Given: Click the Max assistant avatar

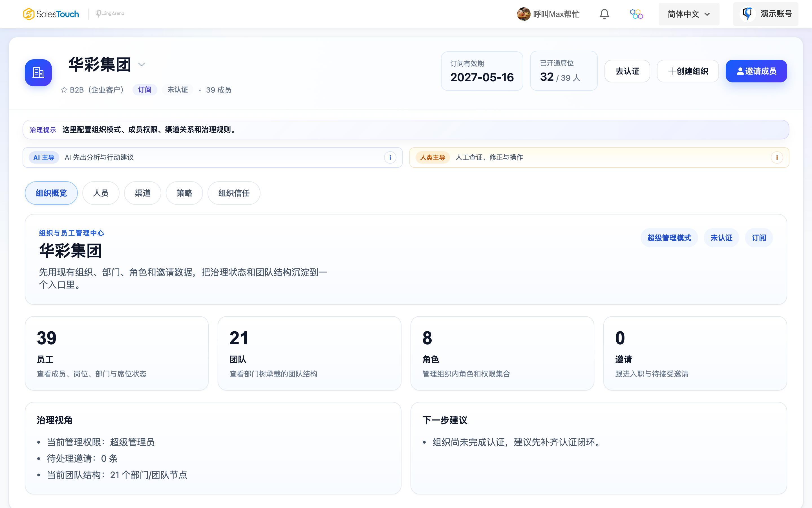Looking at the screenshot, I should (x=524, y=14).
